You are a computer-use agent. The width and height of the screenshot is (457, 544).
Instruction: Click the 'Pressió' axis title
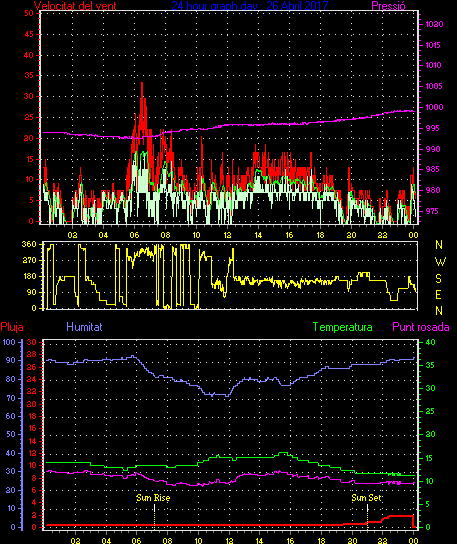point(388,6)
